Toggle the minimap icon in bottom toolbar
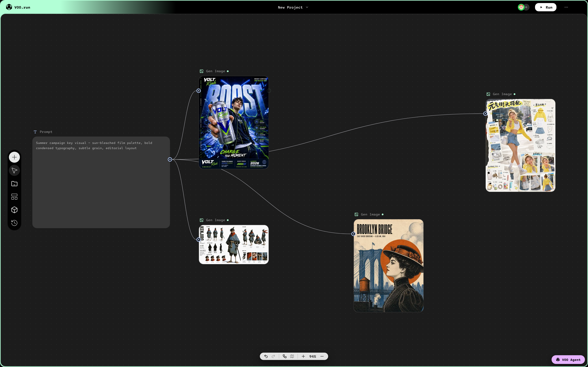The width and height of the screenshot is (588, 367). (x=292, y=356)
